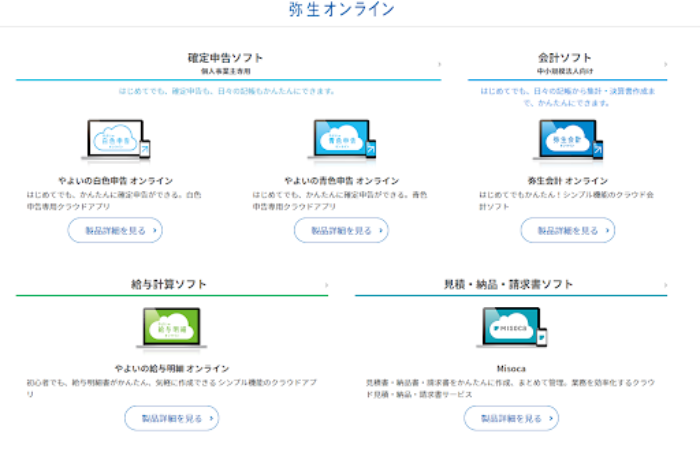Click the Misoca product icon

(510, 327)
